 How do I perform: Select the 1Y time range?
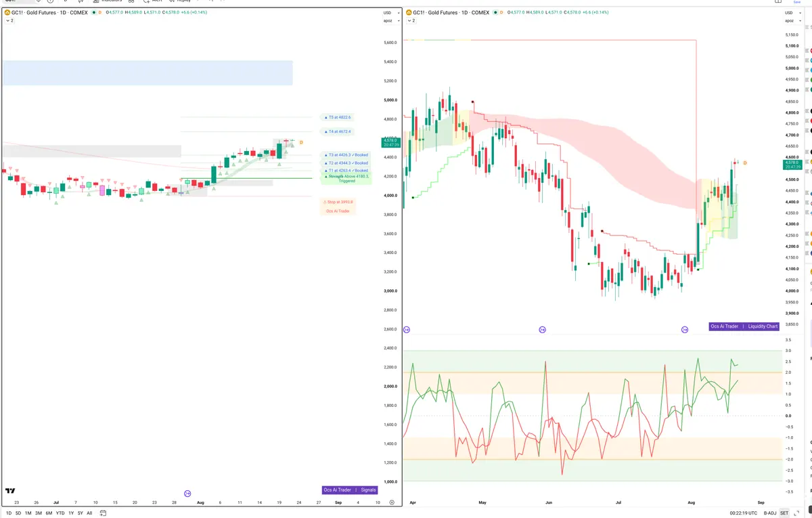[x=71, y=513]
